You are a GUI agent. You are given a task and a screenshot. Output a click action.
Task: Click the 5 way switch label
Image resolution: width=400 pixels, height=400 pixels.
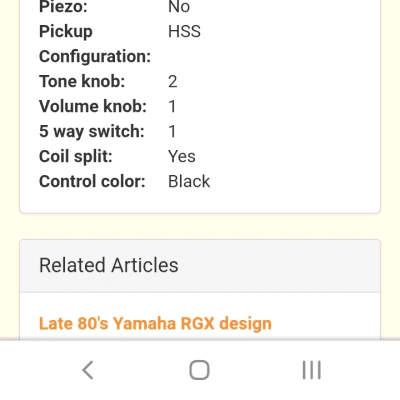(x=92, y=131)
